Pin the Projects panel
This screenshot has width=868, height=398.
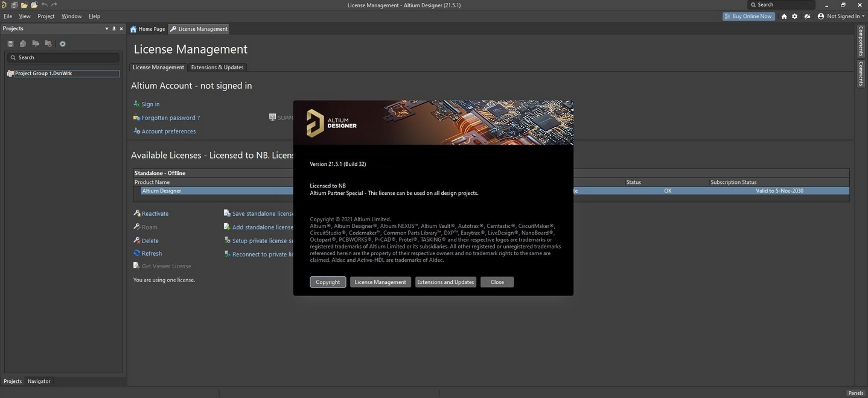(114, 28)
